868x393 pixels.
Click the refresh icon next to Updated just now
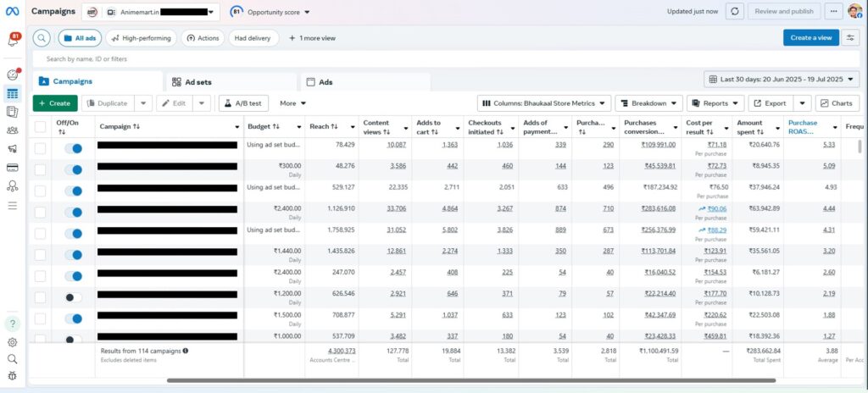coord(735,12)
